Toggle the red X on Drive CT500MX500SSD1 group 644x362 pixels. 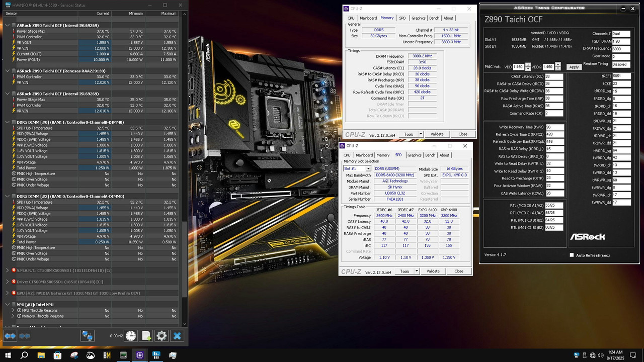(14, 282)
